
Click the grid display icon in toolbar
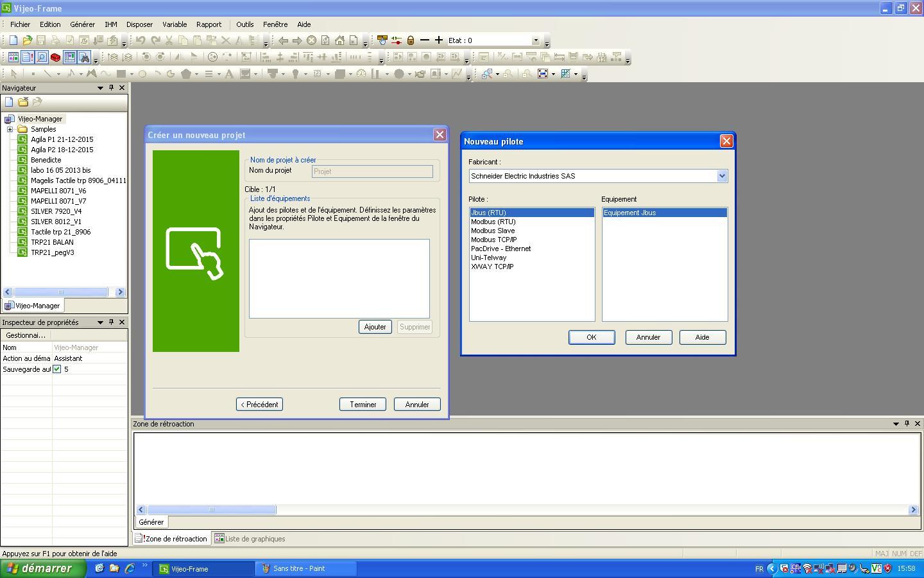click(x=565, y=74)
